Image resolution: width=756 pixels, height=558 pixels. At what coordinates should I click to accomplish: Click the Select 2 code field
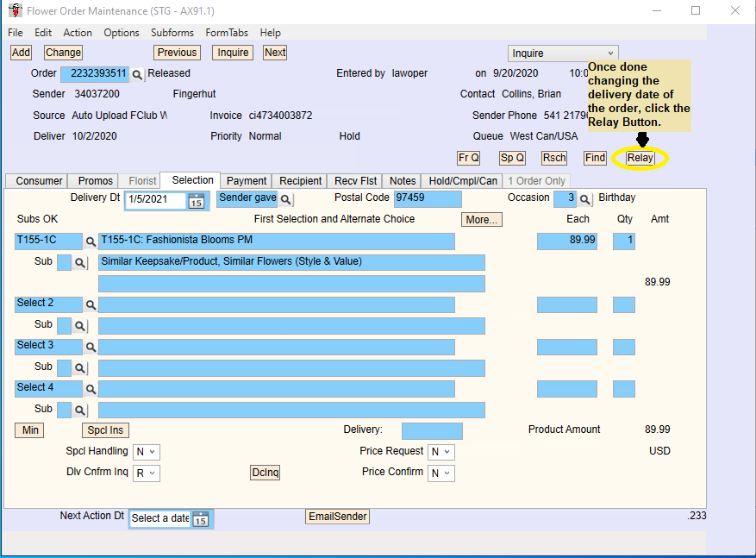(48, 304)
